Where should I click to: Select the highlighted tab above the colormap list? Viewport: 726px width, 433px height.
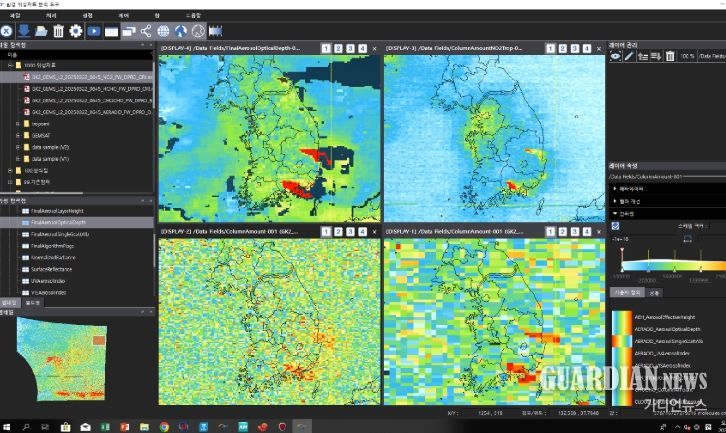pos(627,293)
